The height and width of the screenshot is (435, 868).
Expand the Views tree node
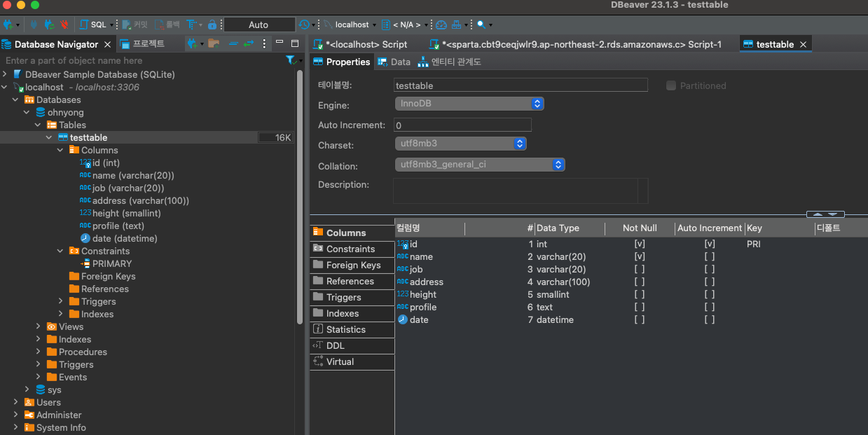(38, 327)
